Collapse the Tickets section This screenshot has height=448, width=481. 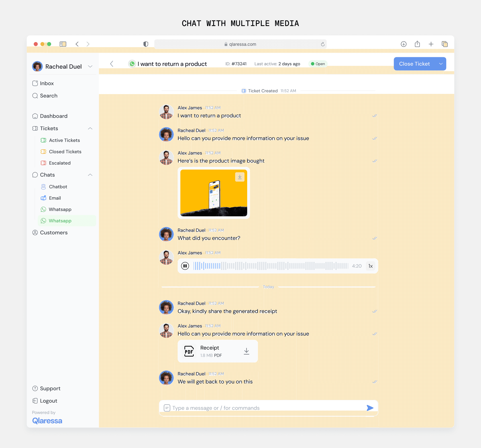point(90,128)
